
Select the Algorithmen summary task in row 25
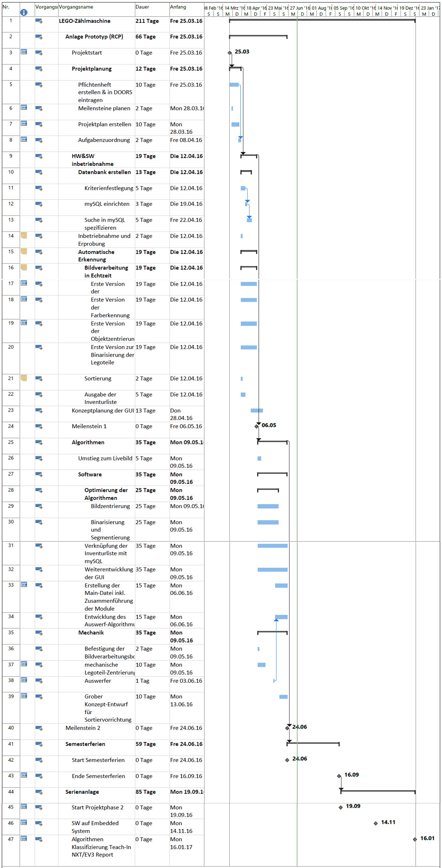(x=88, y=442)
